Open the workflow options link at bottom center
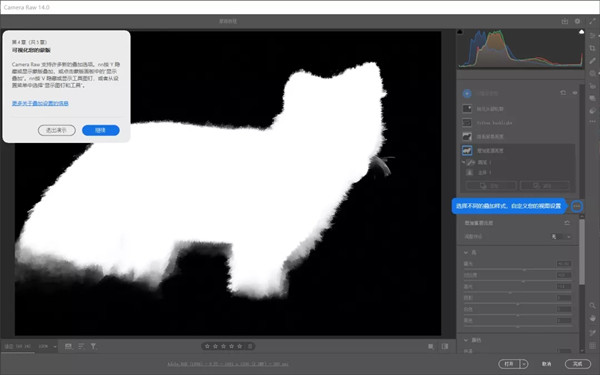This screenshot has width=600, height=375. coord(228,364)
